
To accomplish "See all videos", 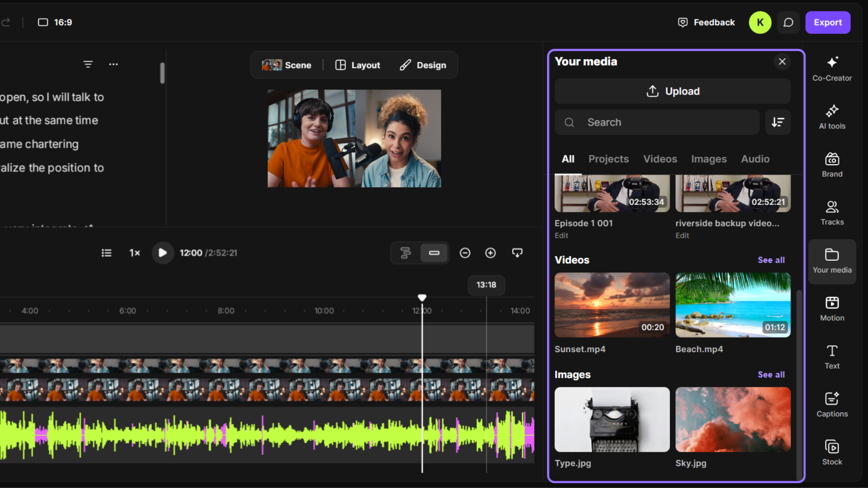I will tap(771, 260).
